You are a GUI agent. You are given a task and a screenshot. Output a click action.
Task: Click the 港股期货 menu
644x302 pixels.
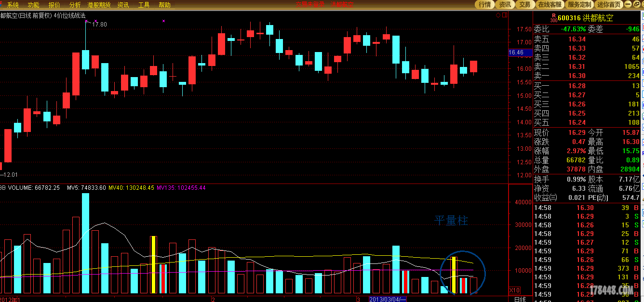tap(99, 5)
